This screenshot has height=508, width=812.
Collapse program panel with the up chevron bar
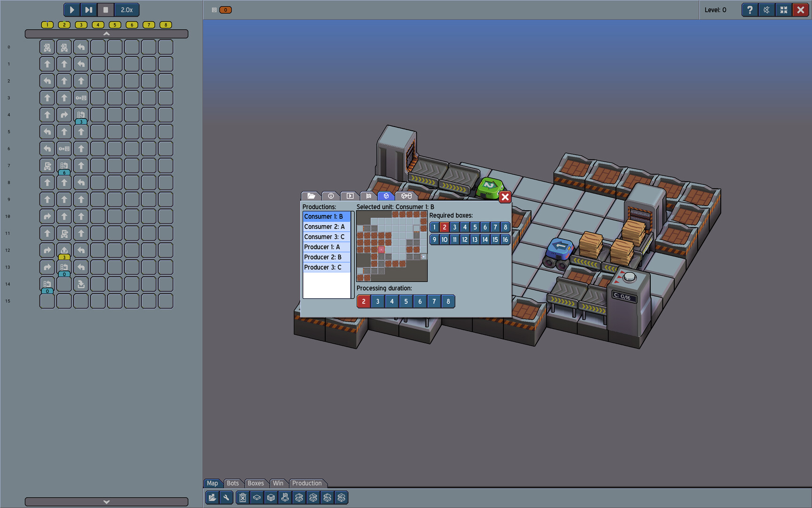tap(106, 34)
